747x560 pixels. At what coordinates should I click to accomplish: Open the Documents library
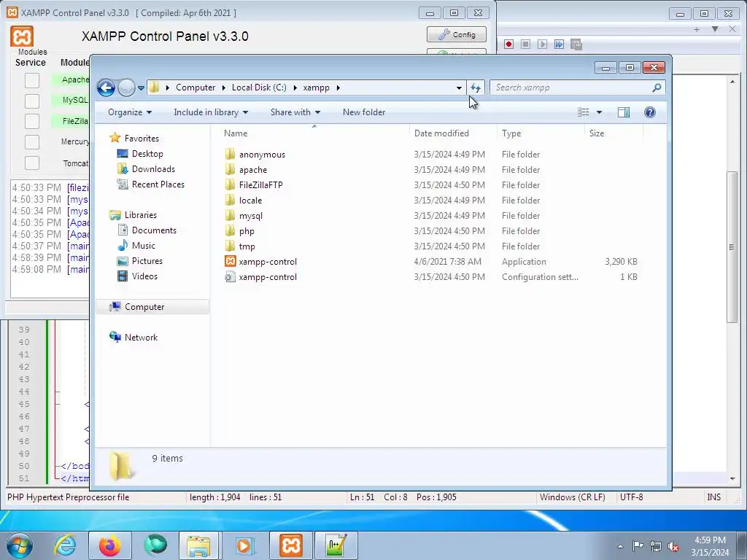point(154,230)
